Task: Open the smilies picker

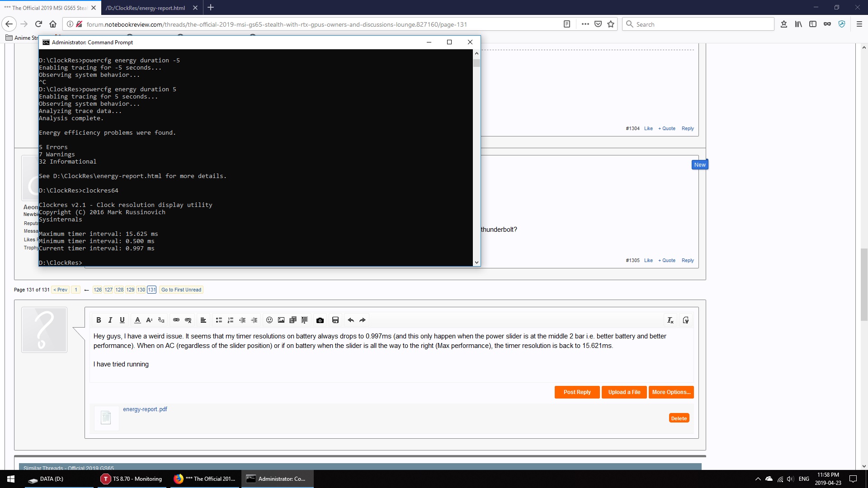Action: (x=269, y=320)
